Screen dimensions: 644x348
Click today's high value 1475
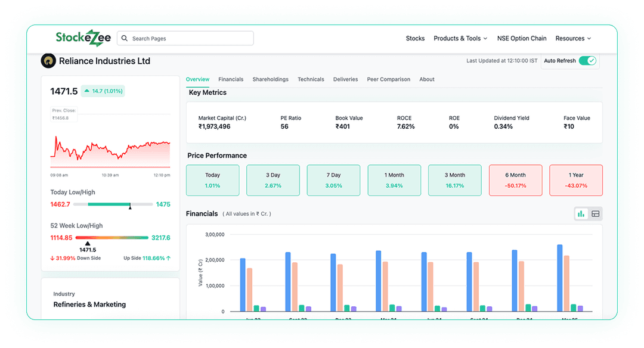(163, 204)
